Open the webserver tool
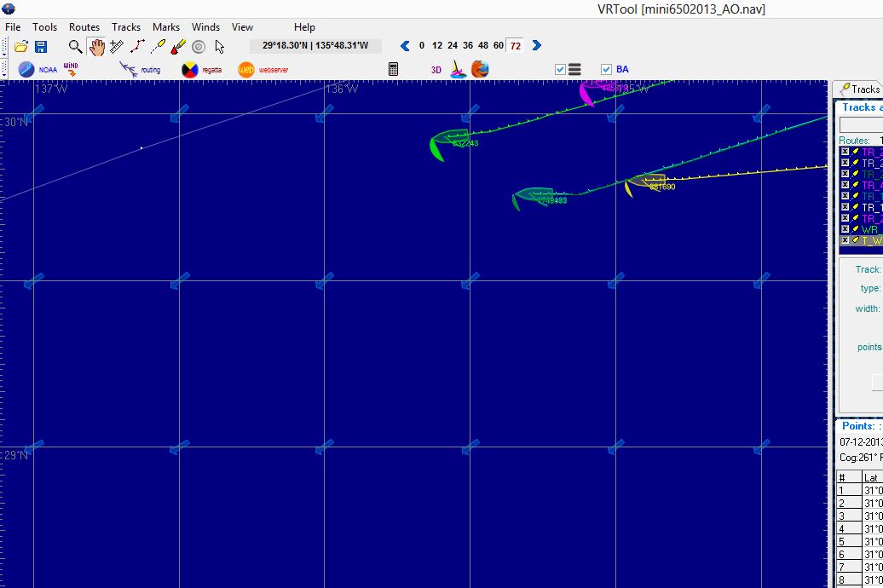 [x=263, y=69]
